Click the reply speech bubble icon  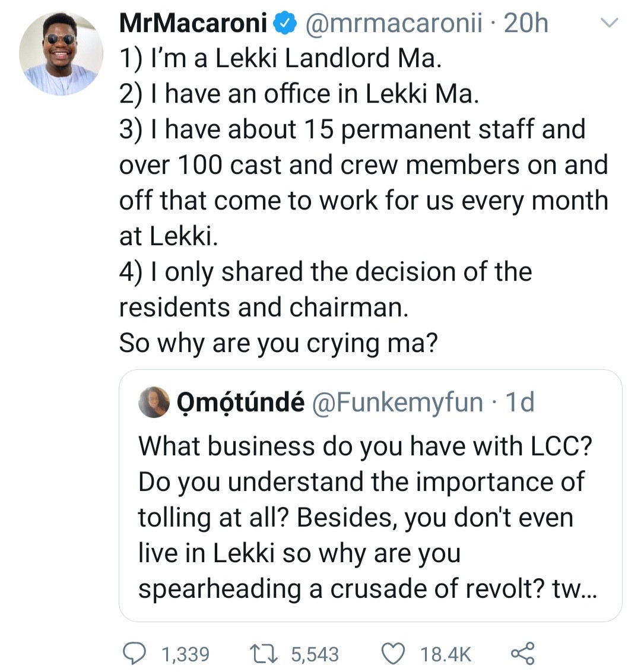pyautogui.click(x=134, y=654)
